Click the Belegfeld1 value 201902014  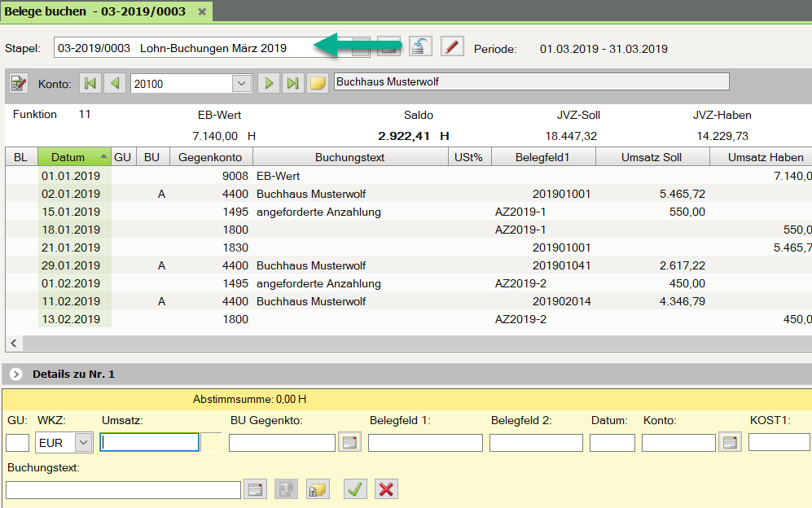[561, 301]
